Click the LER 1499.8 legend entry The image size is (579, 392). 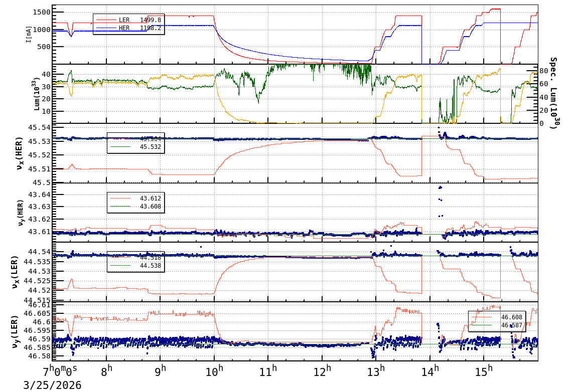pyautogui.click(x=128, y=20)
